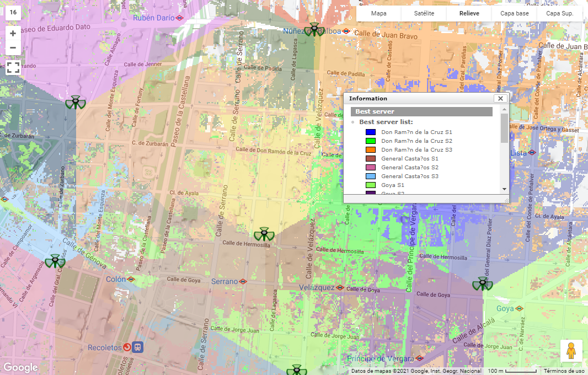Image resolution: width=588 pixels, height=375 pixels.
Task: Click Príncipe de Vergara station label
Action: [380, 358]
